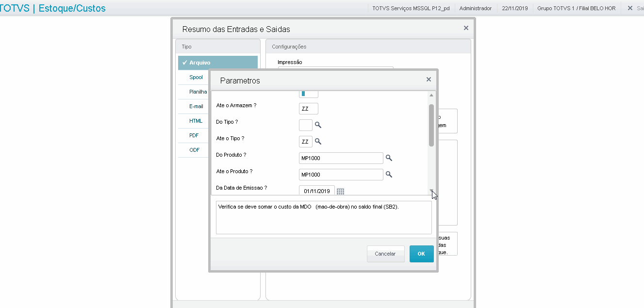Confirm parameters with OK button
The image size is (644, 308).
[421, 254]
